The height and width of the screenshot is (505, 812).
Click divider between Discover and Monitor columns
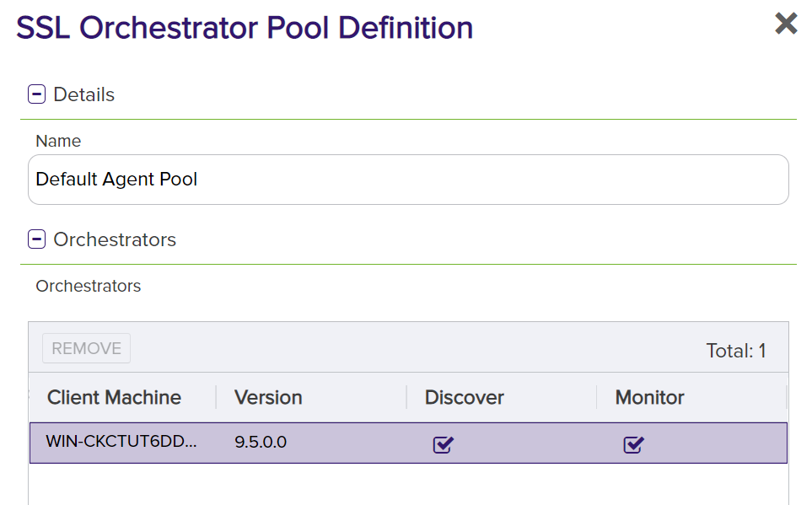(x=597, y=397)
